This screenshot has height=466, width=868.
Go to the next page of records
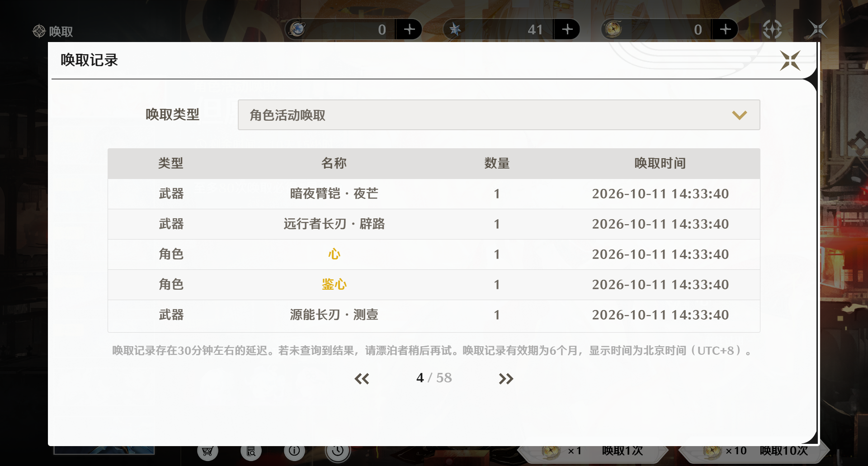coord(506,379)
